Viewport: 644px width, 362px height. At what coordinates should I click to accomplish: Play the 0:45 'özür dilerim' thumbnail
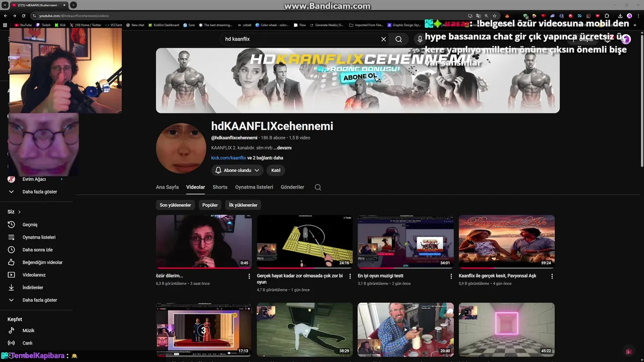[x=204, y=242]
